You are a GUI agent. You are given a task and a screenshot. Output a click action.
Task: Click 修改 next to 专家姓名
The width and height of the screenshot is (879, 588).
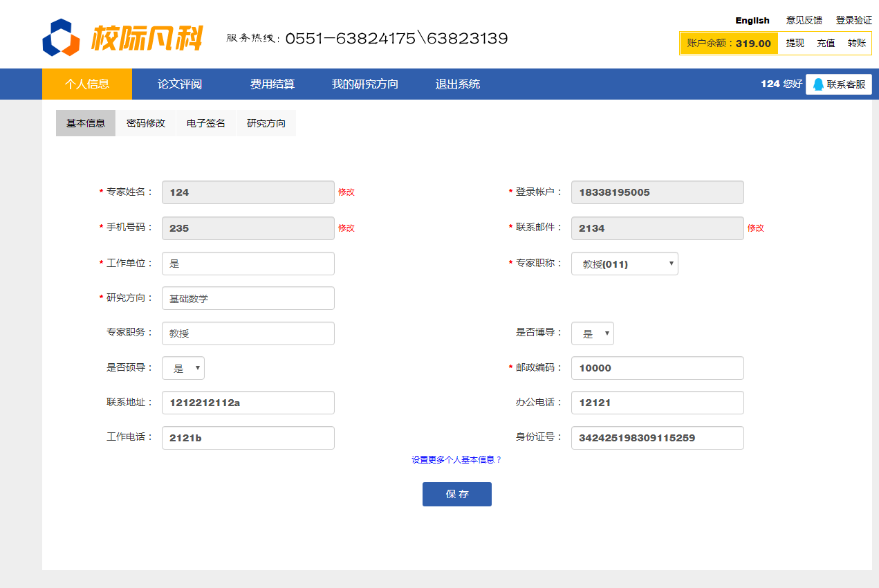point(346,192)
